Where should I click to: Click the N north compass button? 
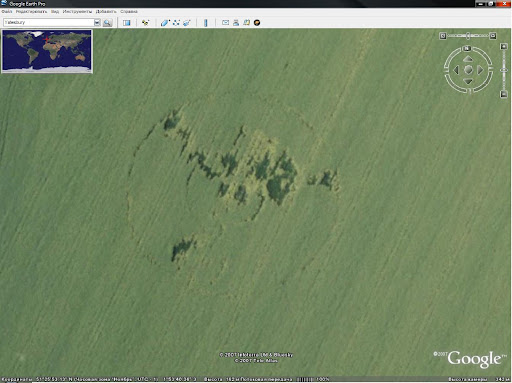[x=467, y=48]
